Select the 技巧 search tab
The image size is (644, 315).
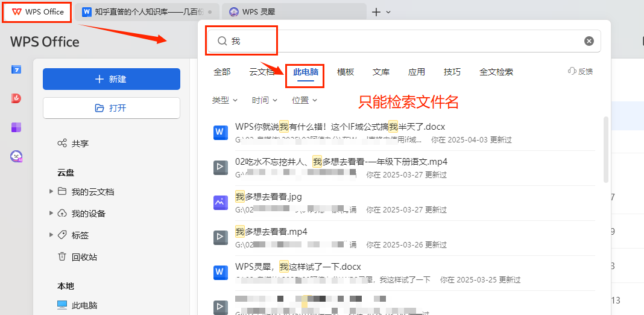pyautogui.click(x=452, y=72)
